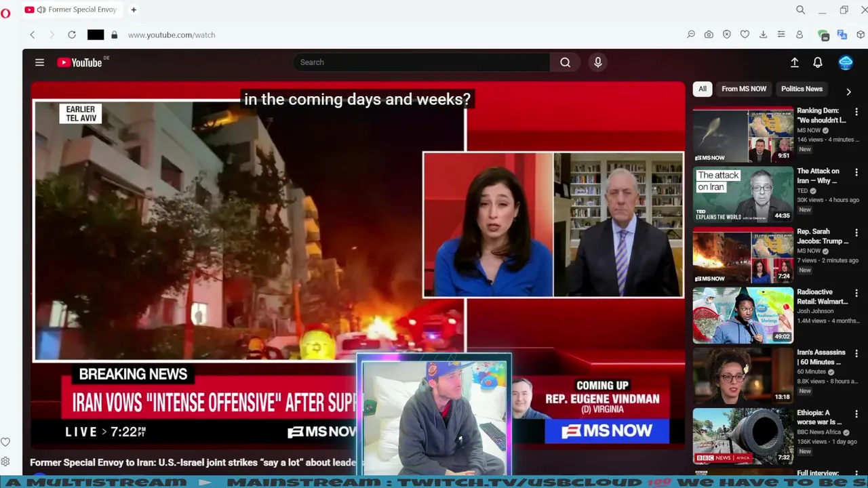Open options for Iran's Assassins video
The image size is (868, 488).
pos(856,353)
